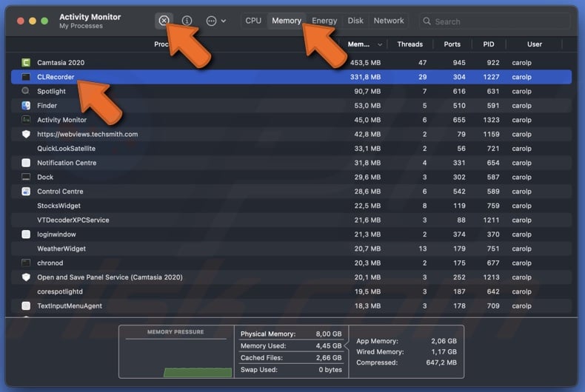Image resolution: width=585 pixels, height=392 pixels.
Task: Click the Camtasia 2020 app icon
Action: [x=26, y=63]
